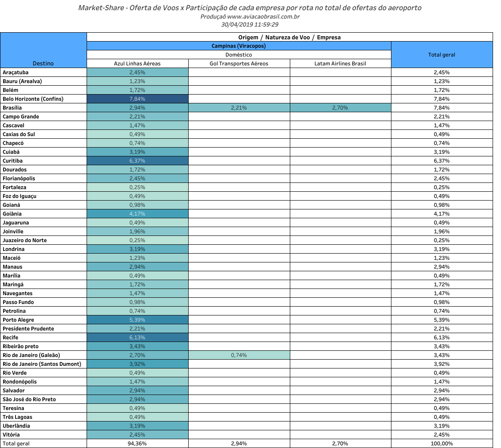Screen dimensions: 501x448
Task: Select the 100,00% grand total cell
Action: pyautogui.click(x=441, y=443)
